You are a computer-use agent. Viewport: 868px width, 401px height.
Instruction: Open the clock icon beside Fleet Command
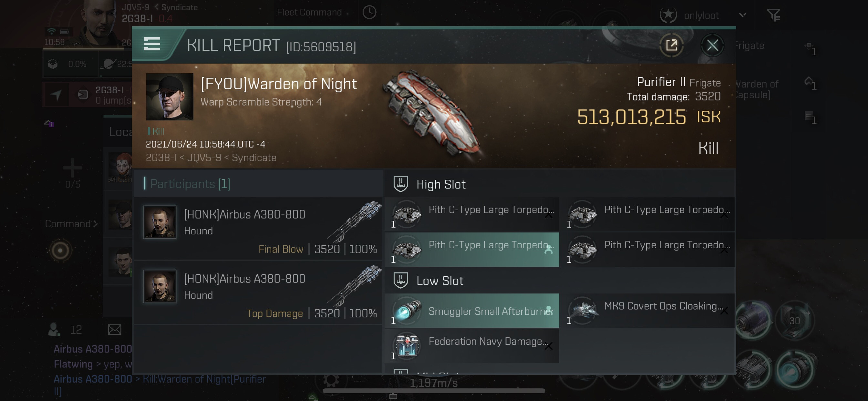(x=369, y=13)
